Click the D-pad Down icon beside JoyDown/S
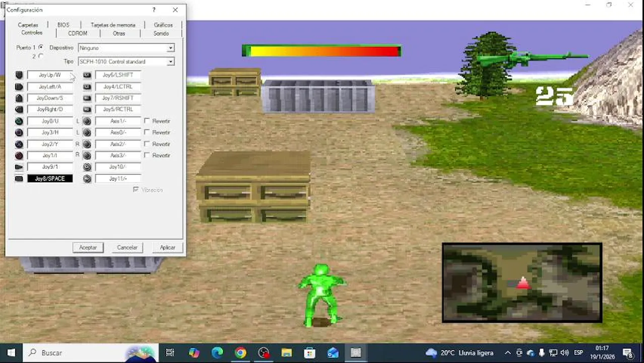 pos(19,98)
